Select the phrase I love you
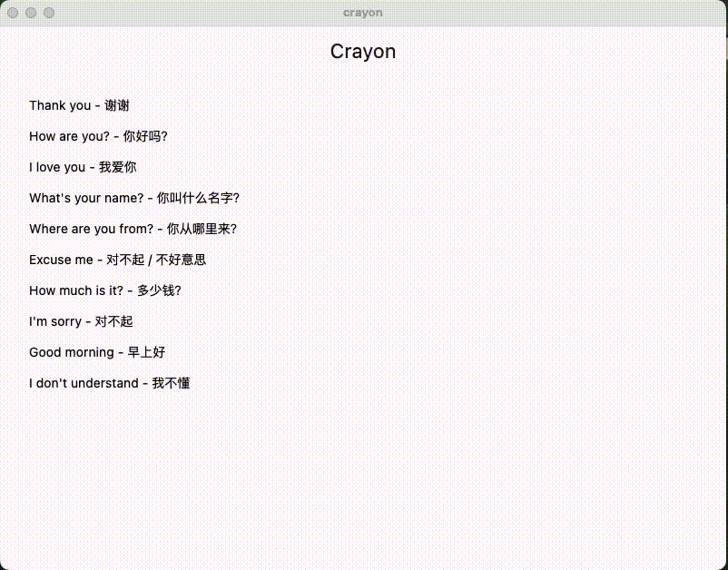This screenshot has height=570, width=728. pos(83,167)
